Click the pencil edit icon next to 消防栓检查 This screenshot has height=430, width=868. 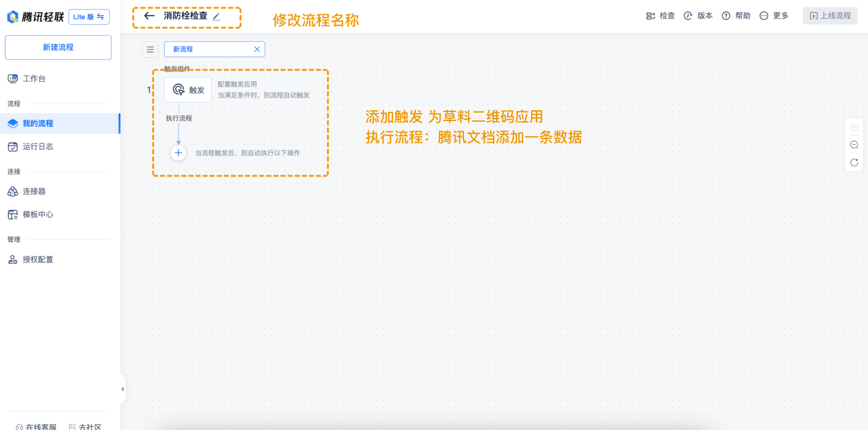216,16
